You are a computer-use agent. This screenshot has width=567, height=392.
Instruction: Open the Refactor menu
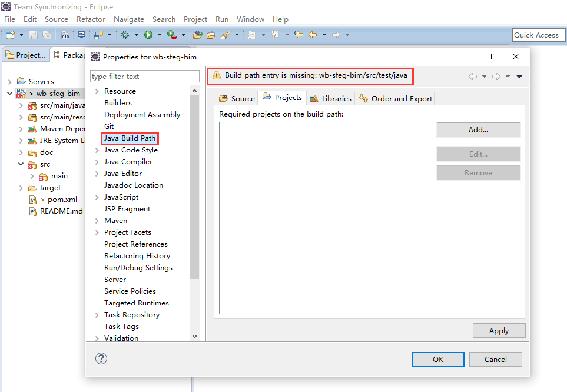91,19
